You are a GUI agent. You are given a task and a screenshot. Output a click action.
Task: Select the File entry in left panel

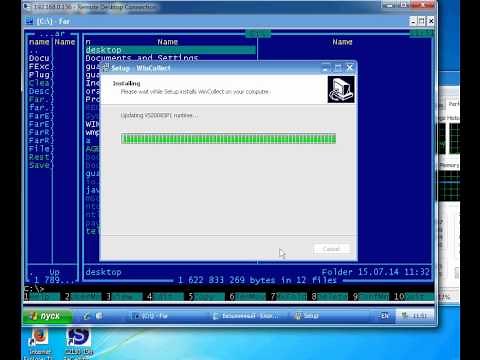tap(39, 149)
